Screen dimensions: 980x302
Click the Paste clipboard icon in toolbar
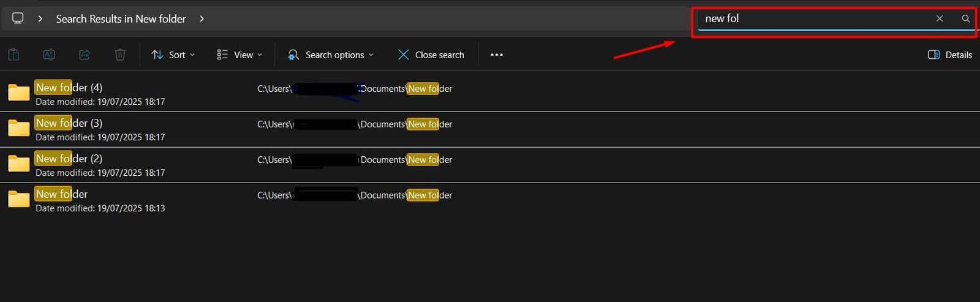13,55
